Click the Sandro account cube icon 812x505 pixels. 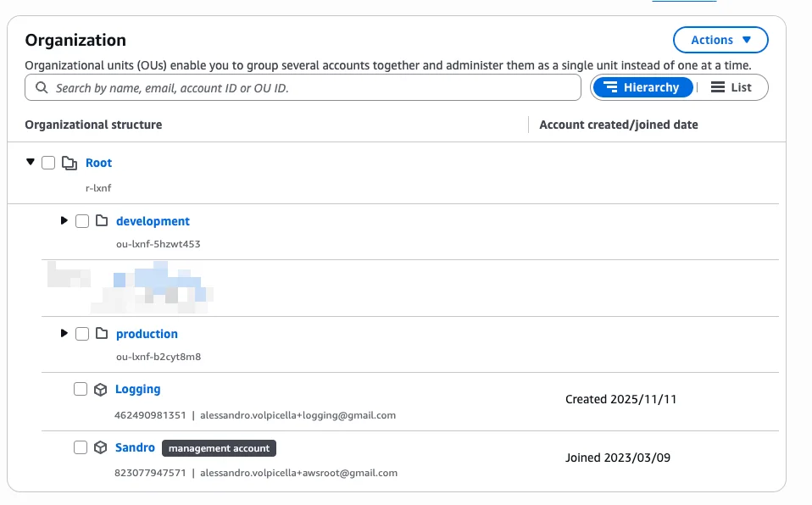coord(100,447)
